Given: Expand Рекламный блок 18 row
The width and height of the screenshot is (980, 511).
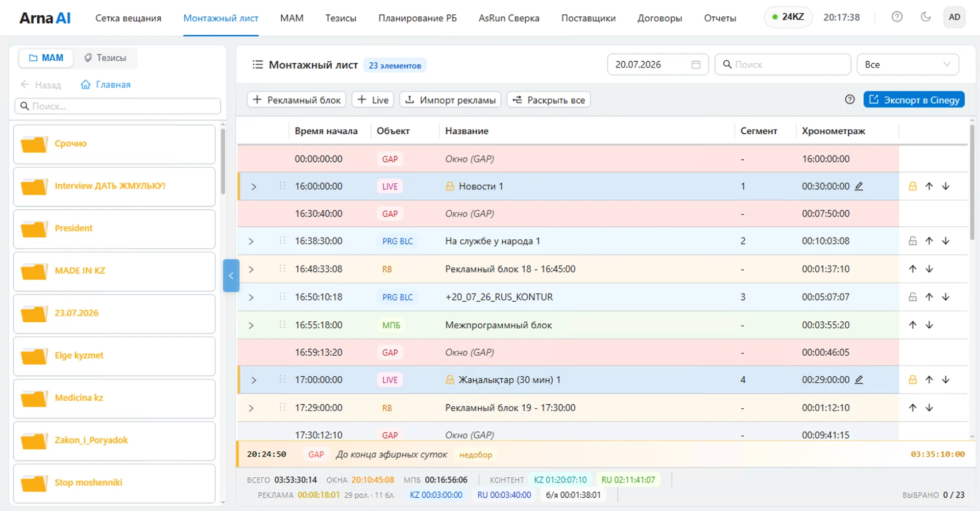Looking at the screenshot, I should [251, 269].
